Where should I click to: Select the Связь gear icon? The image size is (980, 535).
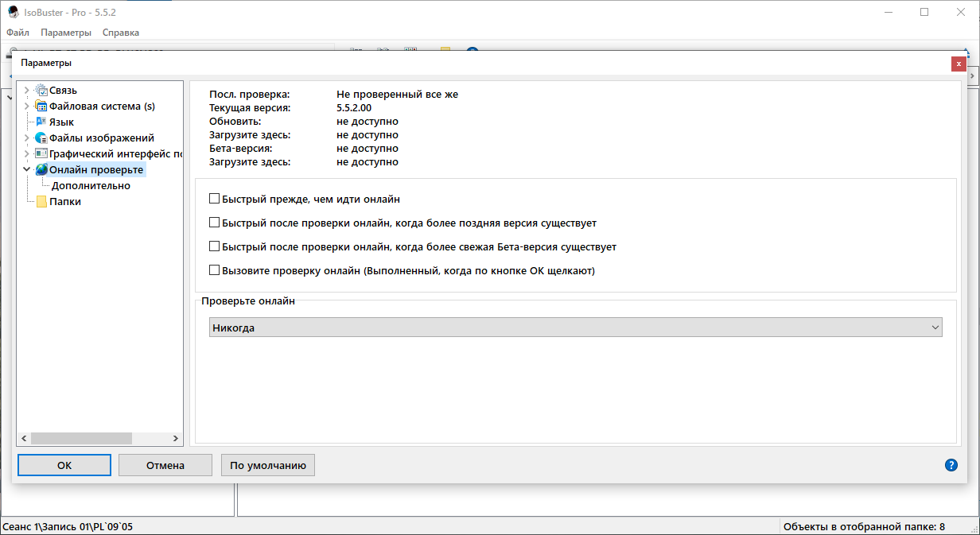click(41, 91)
